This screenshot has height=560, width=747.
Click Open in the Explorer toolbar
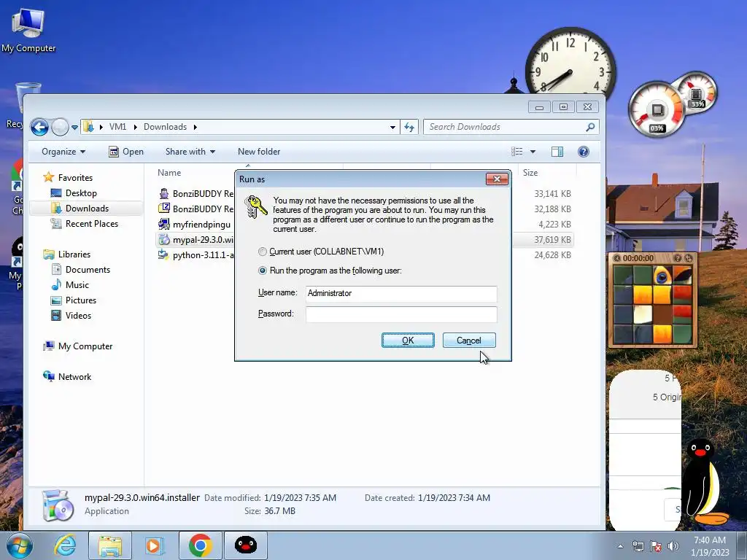[x=126, y=152]
